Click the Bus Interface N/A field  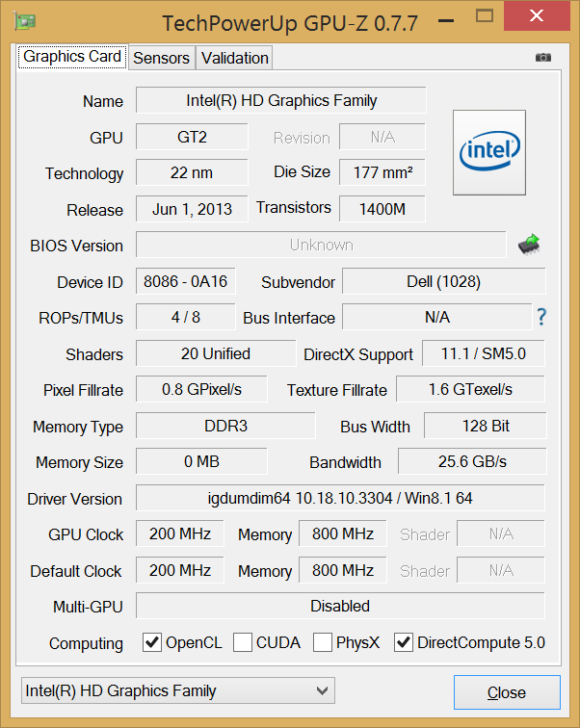click(x=437, y=317)
